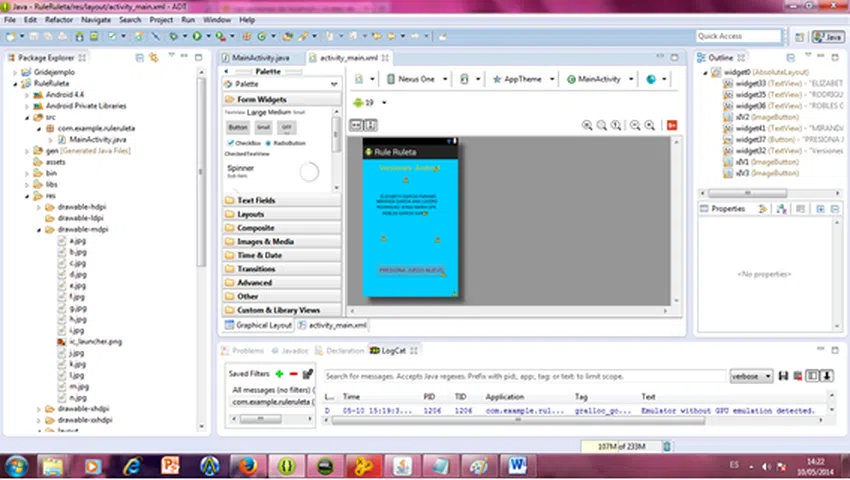The width and height of the screenshot is (850, 480).
Task: Delete LogCat filter with red minus
Action: click(x=293, y=374)
